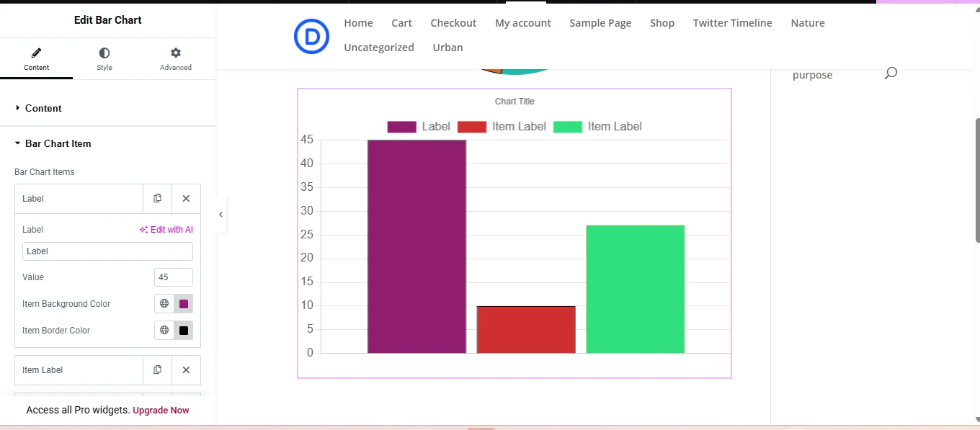Click the Upgrade Now link
980x430 pixels.
point(161,411)
